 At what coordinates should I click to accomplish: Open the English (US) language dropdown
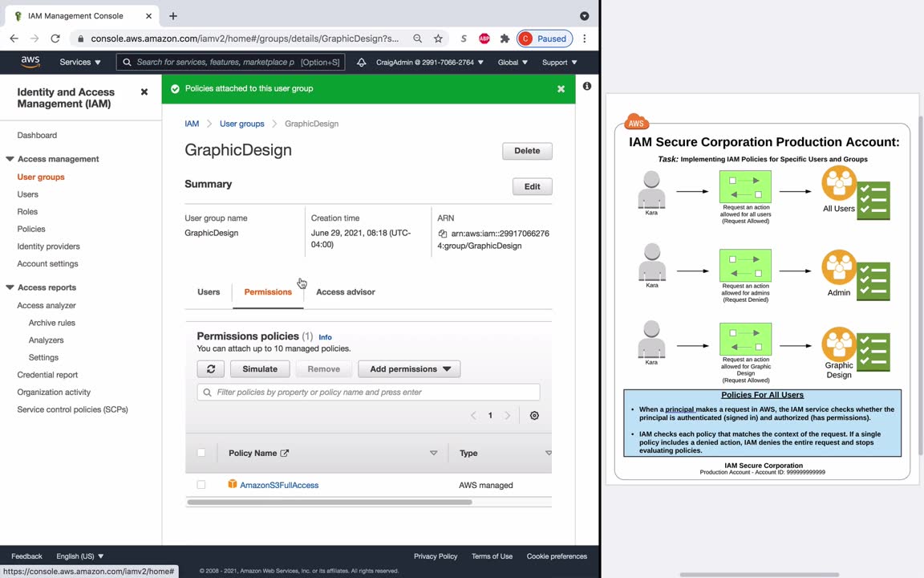point(80,556)
